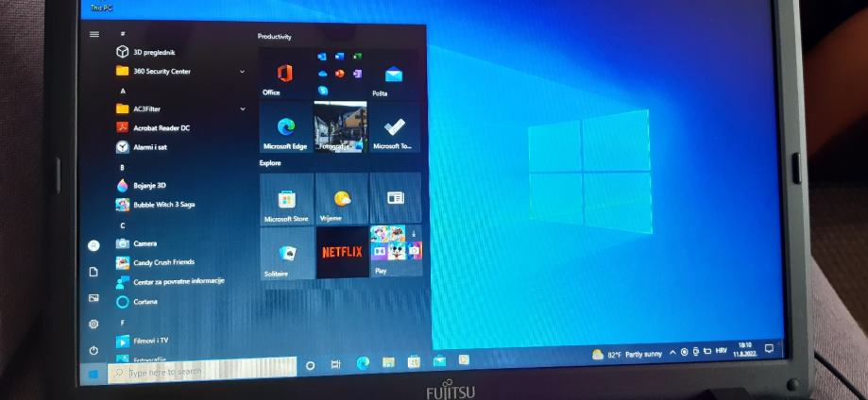Viewport: 868px width, 400px height.
Task: Open the Office apps group tile
Action: click(x=340, y=75)
